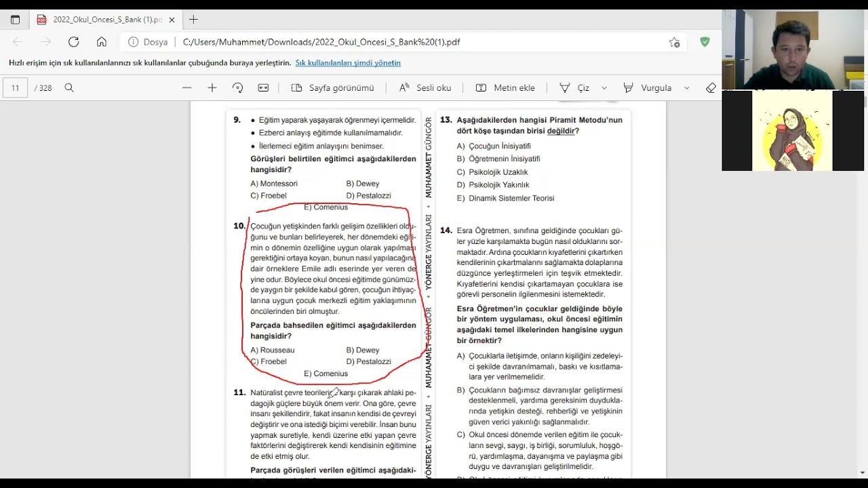Viewport: 868px width, 488px height.
Task: Click the vertical scrollbar down arrow
Action: [863, 472]
